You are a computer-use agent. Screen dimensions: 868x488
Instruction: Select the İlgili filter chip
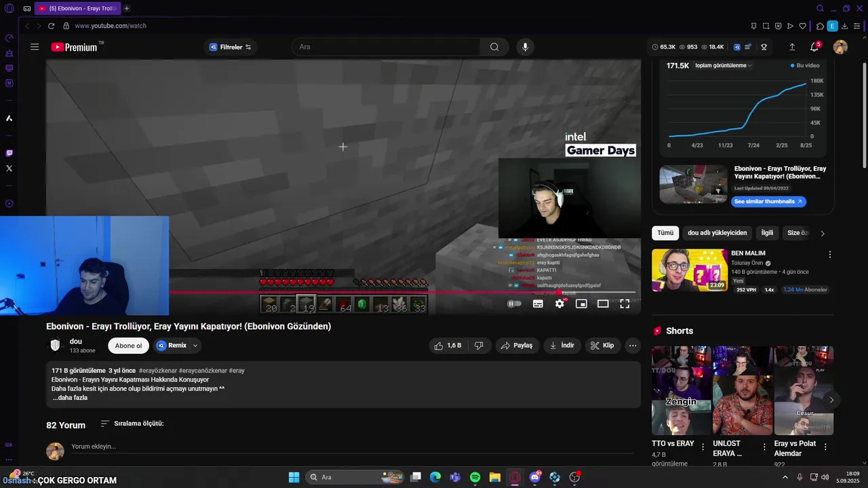click(x=767, y=232)
